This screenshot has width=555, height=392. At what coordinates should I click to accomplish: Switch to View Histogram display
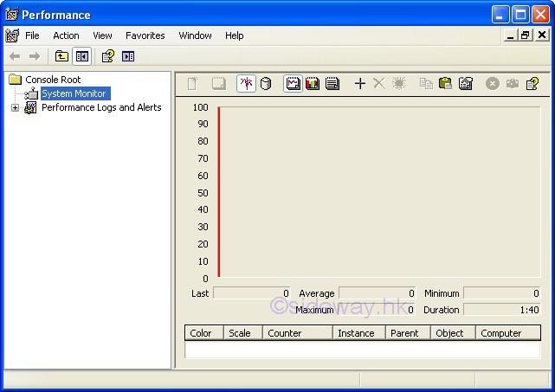[313, 84]
